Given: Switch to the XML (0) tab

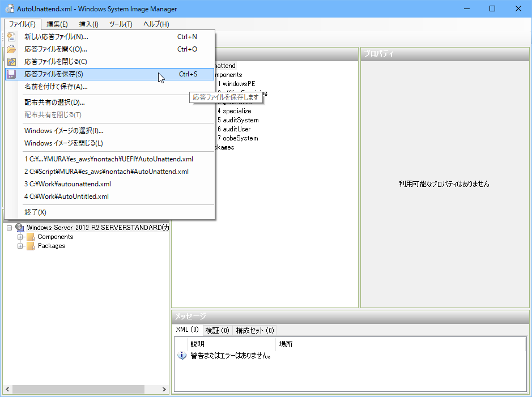Looking at the screenshot, I should (188, 330).
